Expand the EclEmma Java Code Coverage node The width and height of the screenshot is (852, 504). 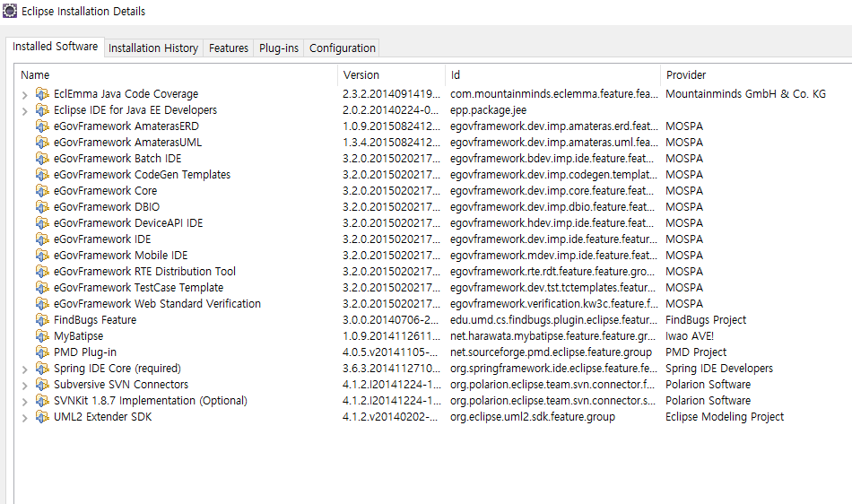(24, 95)
